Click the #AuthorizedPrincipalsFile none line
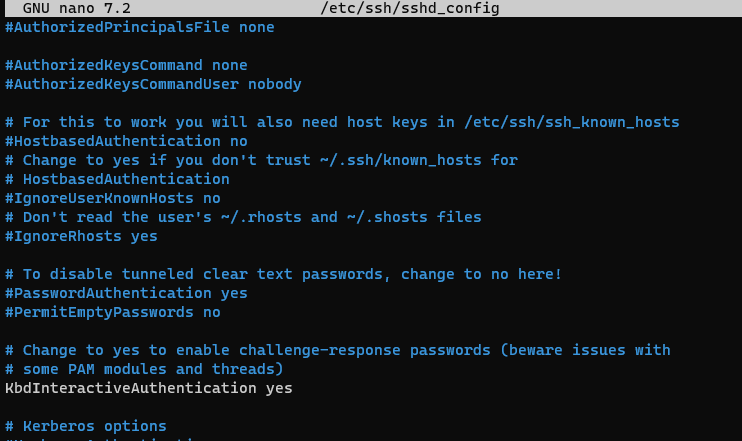 tap(140, 27)
